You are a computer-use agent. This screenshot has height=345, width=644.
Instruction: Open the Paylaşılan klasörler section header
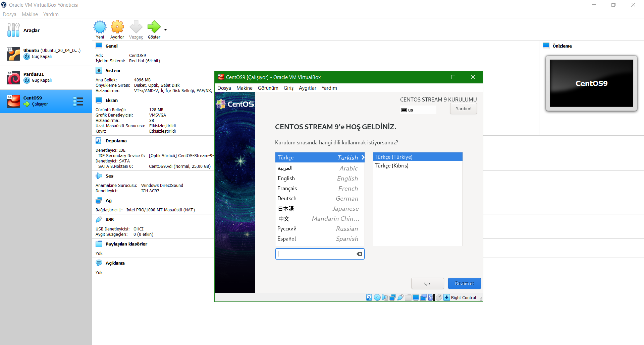pyautogui.click(x=126, y=244)
